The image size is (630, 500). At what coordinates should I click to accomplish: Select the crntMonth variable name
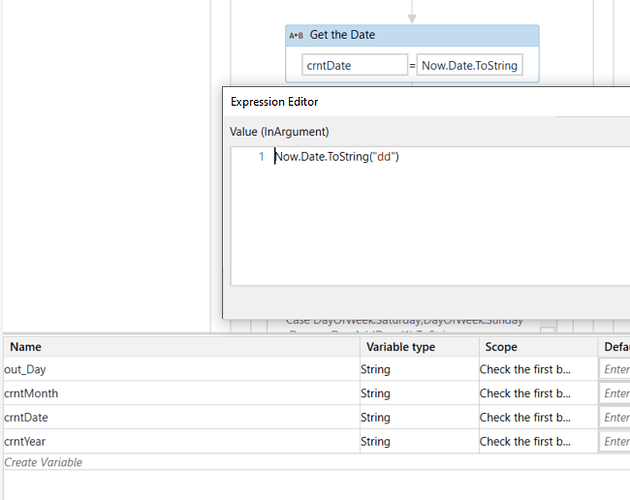click(31, 393)
